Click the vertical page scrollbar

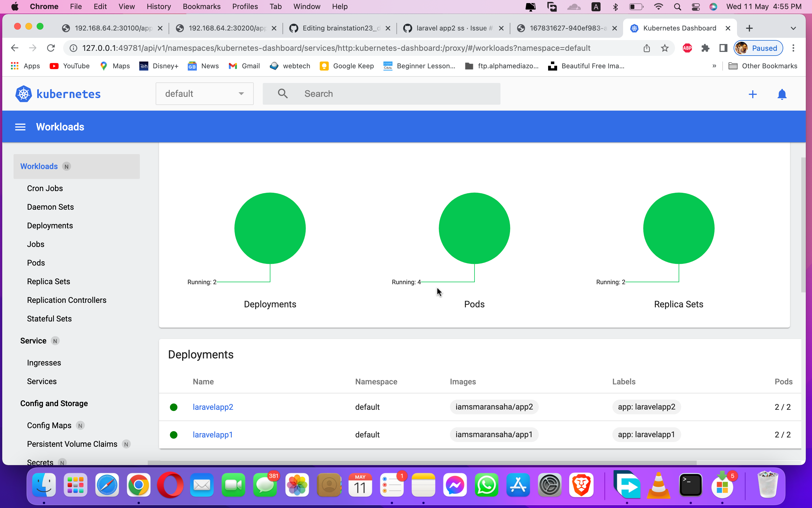803,225
